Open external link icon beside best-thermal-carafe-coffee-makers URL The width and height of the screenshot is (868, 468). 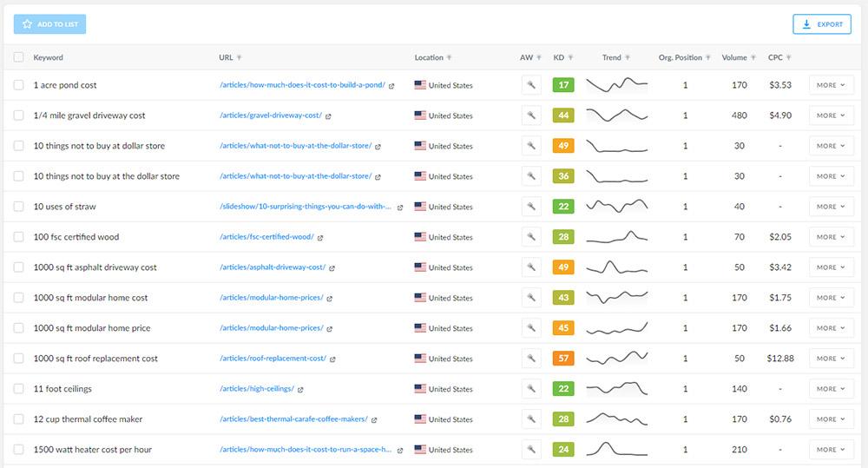374,420
